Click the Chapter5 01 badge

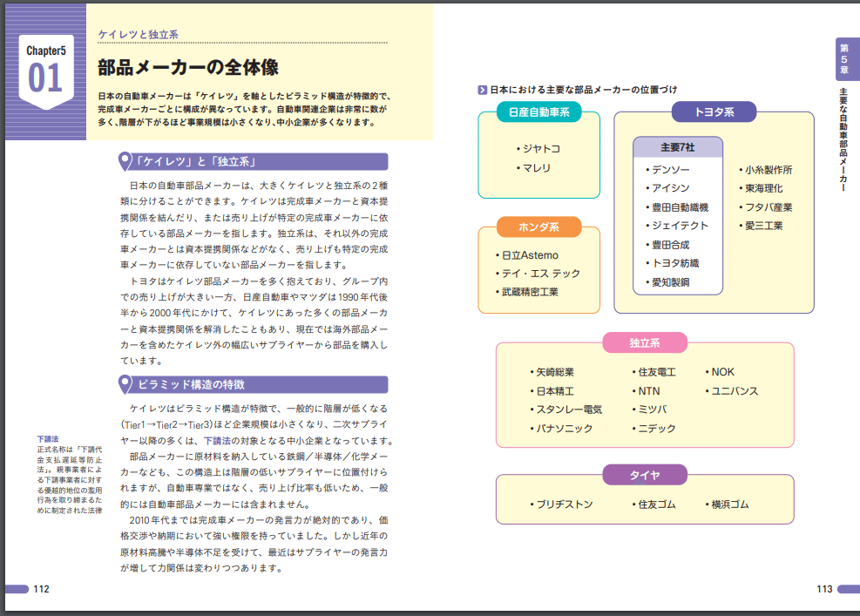coord(46,71)
